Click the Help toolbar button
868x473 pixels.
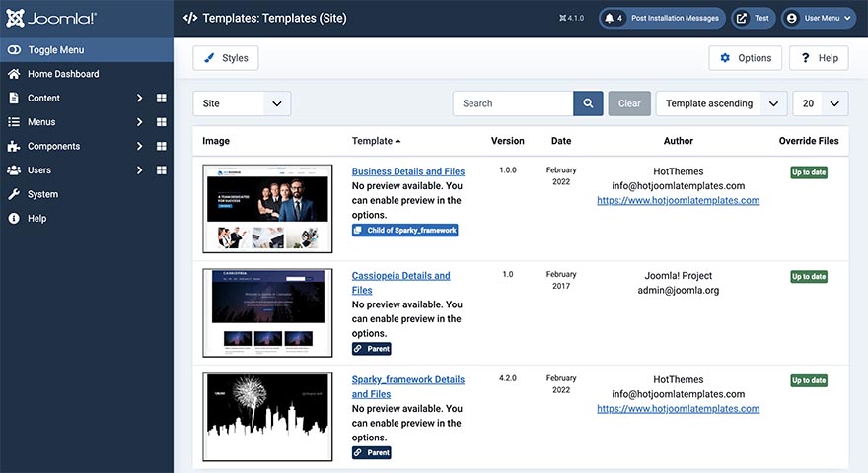pos(819,58)
